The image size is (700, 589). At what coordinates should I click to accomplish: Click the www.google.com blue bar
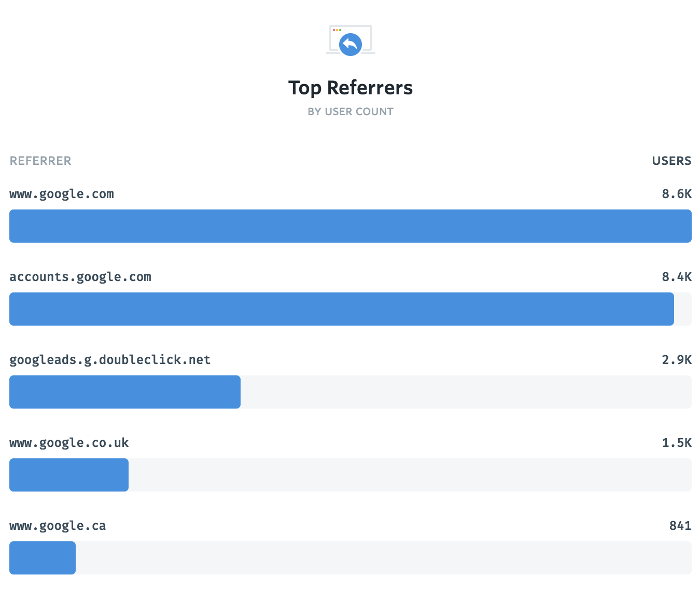coord(351,226)
